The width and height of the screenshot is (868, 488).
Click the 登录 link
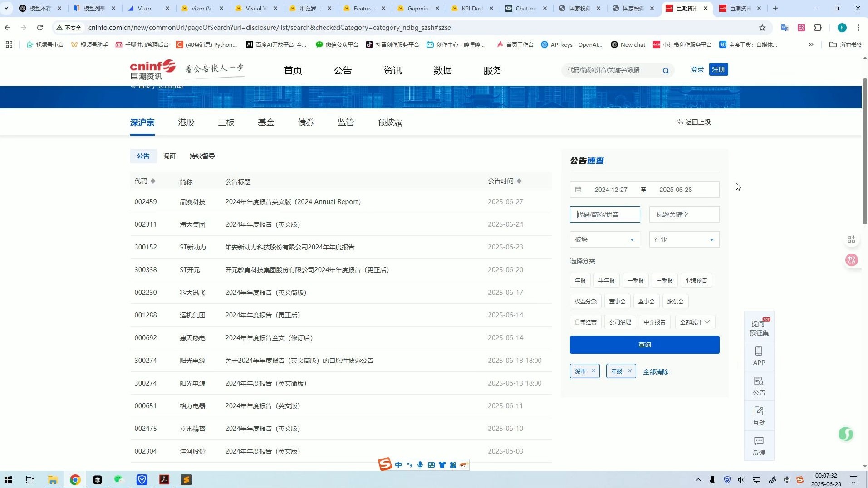coord(697,69)
